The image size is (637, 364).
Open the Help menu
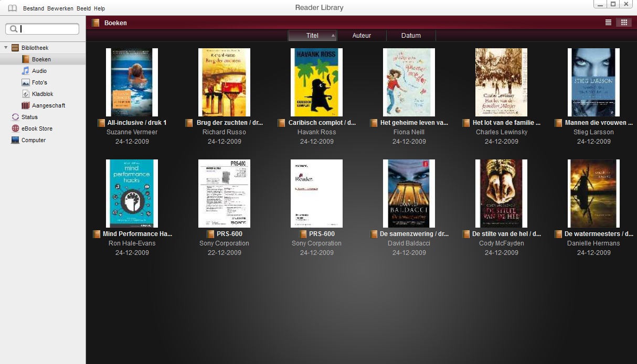(99, 8)
